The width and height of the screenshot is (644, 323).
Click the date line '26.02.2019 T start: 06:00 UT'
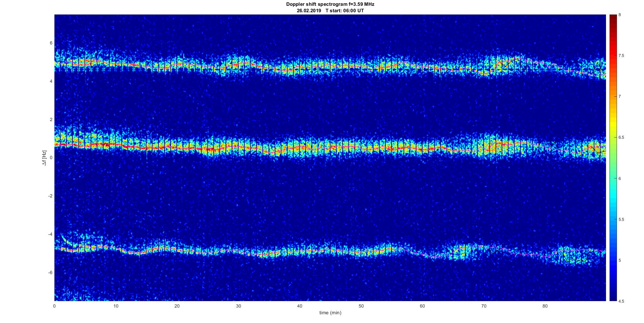click(x=330, y=10)
